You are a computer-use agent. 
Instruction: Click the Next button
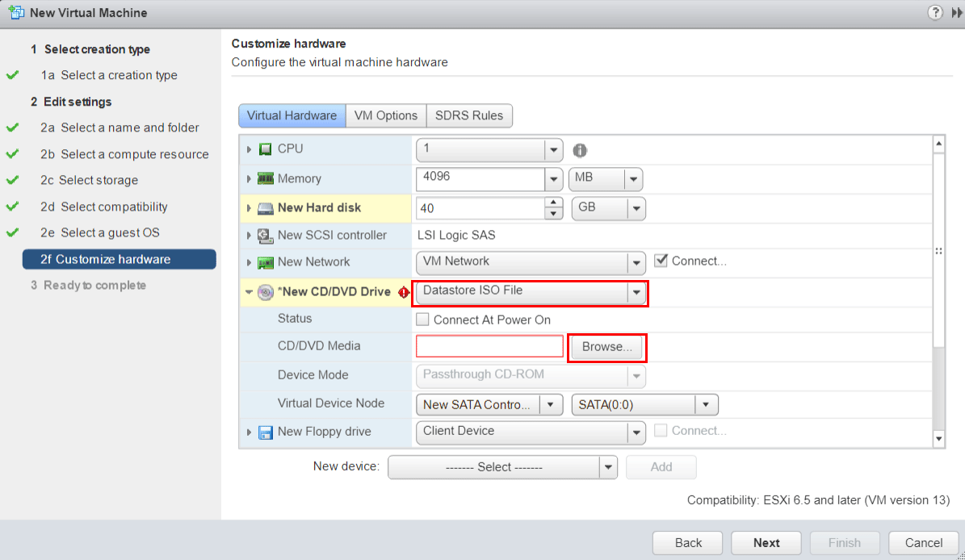tap(766, 543)
